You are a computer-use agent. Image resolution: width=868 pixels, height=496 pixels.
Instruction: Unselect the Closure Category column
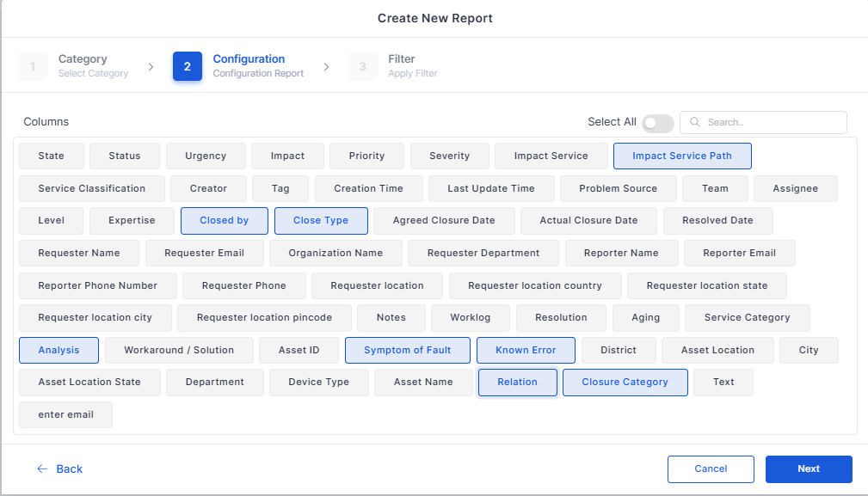625,383
